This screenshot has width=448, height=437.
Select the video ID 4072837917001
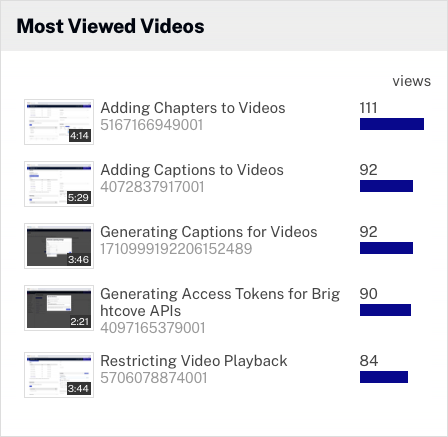152,187
